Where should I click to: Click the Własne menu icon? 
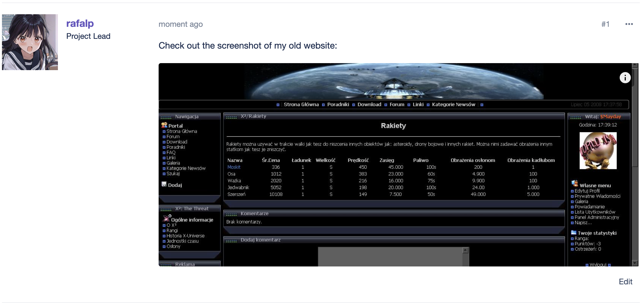pos(575,184)
